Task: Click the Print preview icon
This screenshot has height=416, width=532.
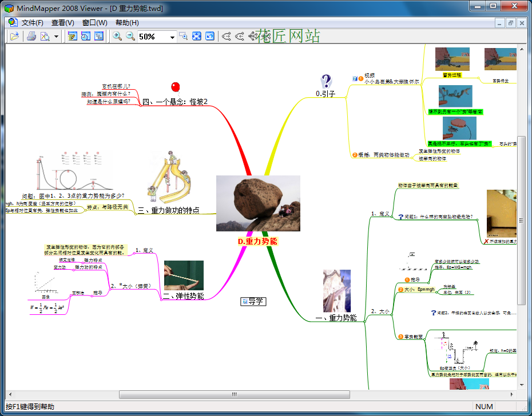Action: 45,37
